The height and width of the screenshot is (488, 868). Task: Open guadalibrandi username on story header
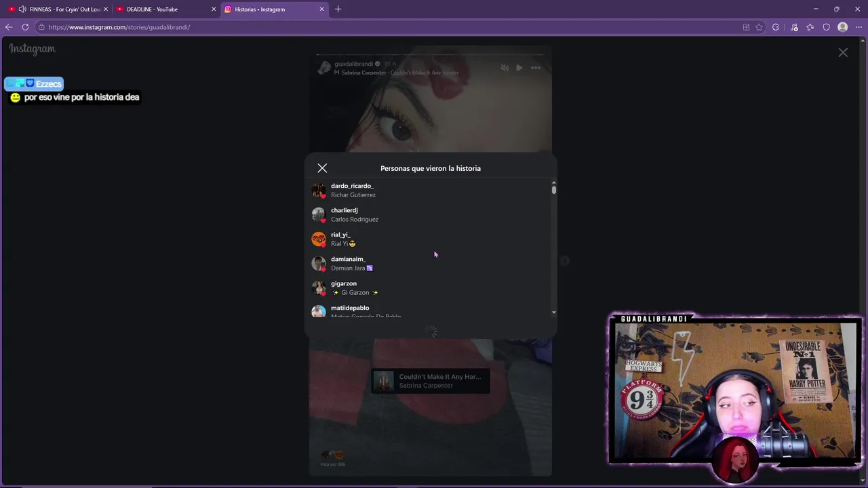pyautogui.click(x=353, y=64)
